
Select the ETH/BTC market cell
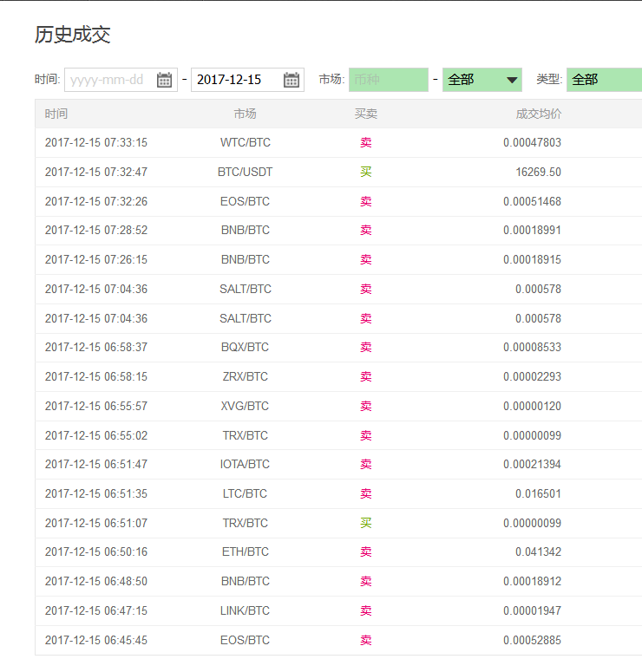[246, 552]
